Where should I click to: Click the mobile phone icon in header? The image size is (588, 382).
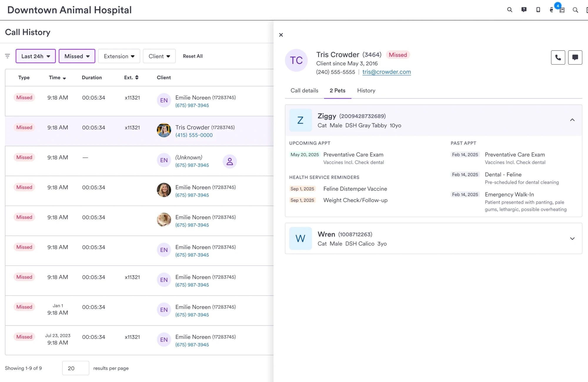click(x=538, y=10)
